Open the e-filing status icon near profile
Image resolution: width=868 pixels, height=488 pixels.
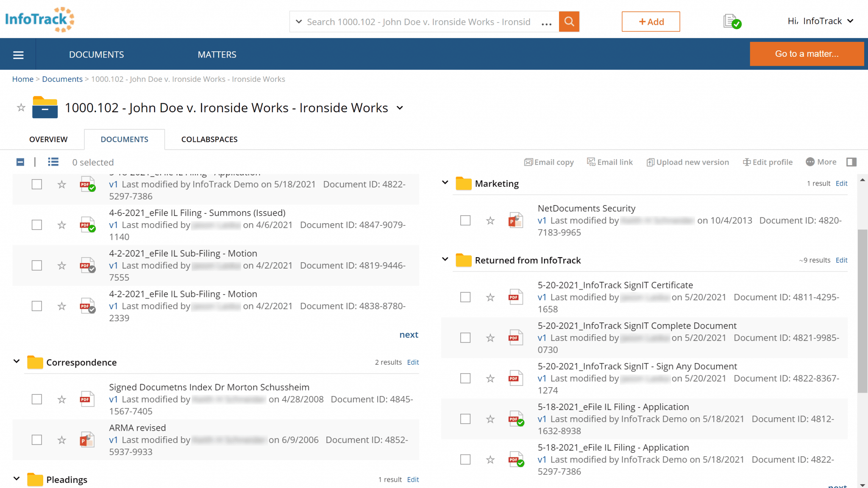732,21
